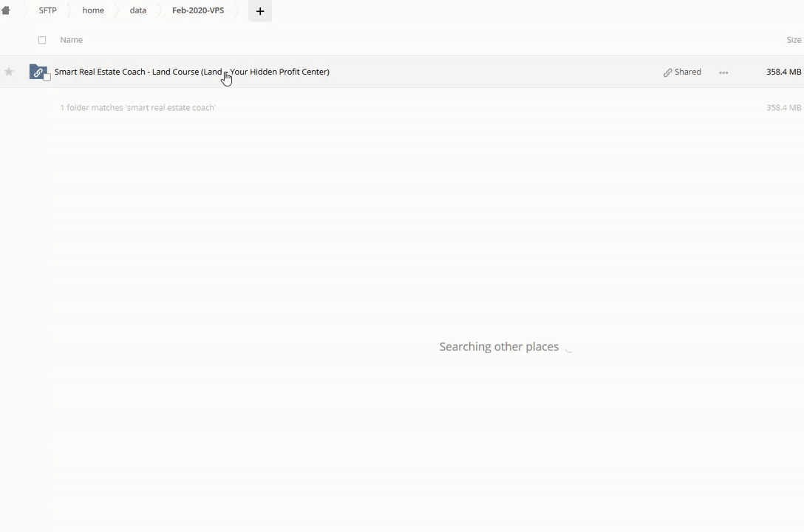804x532 pixels.
Task: Sort the list by Name column
Action: [72, 40]
